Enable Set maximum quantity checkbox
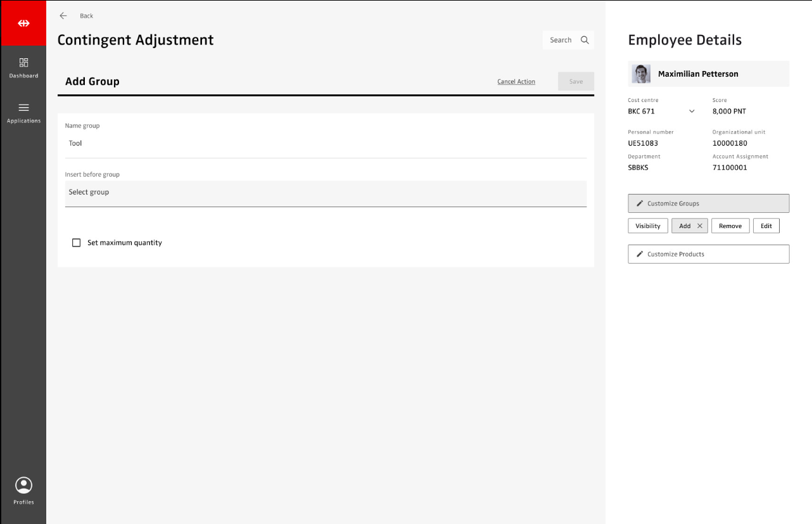 tap(77, 243)
